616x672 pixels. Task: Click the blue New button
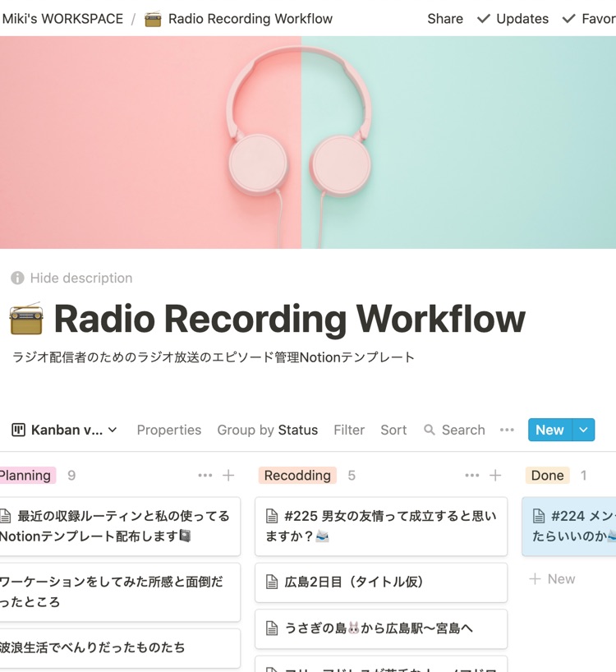click(549, 430)
